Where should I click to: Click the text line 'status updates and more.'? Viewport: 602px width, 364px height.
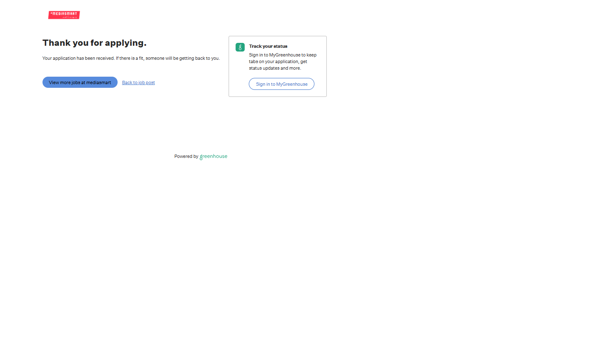pos(274,68)
